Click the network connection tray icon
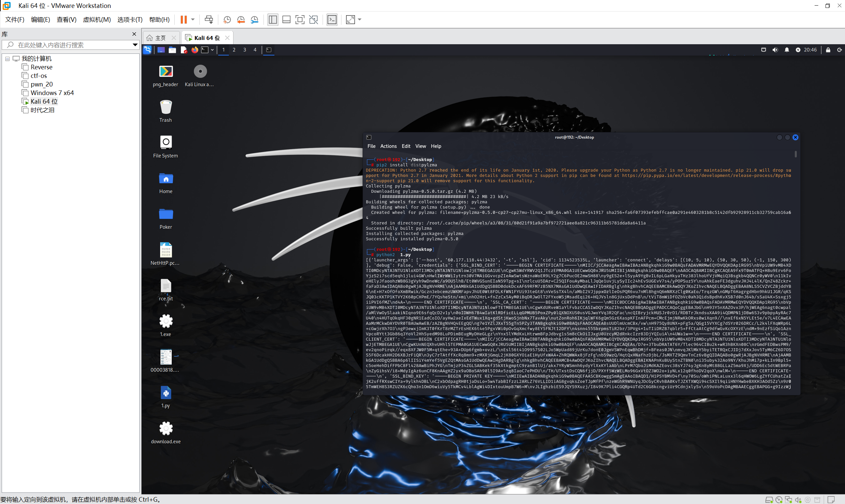The image size is (845, 504). pyautogui.click(x=763, y=50)
